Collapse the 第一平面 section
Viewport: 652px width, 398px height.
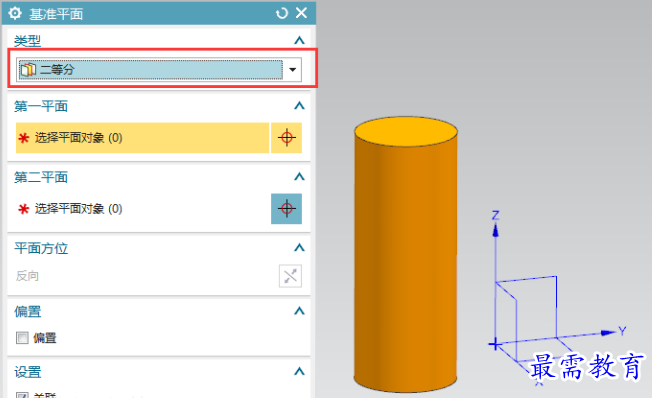click(x=299, y=106)
